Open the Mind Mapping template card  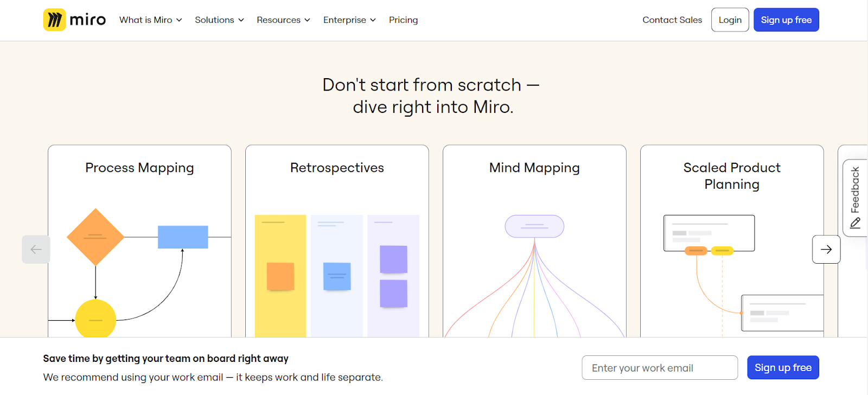534,241
